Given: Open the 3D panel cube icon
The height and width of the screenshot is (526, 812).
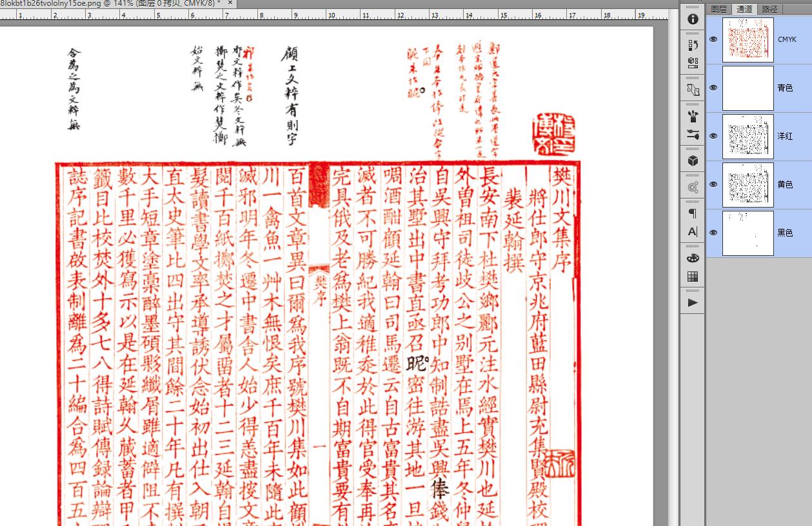Looking at the screenshot, I should (693, 161).
